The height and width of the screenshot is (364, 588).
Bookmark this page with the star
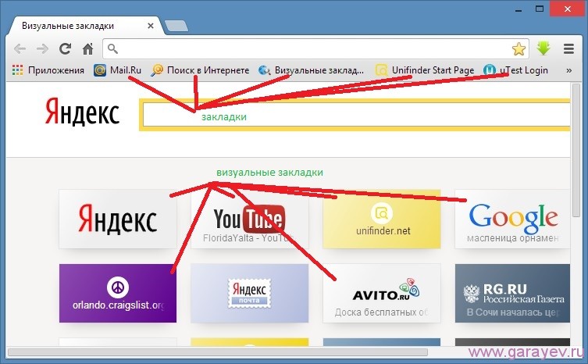point(519,48)
